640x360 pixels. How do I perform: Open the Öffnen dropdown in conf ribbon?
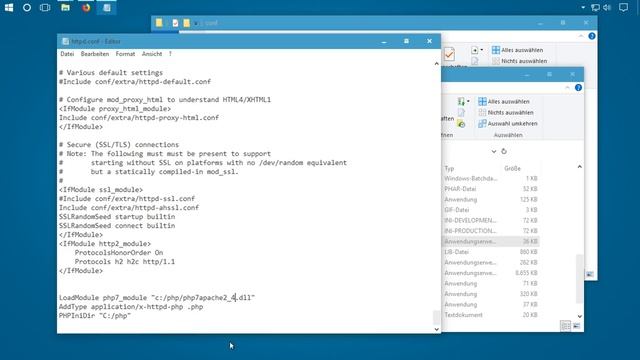tap(476, 50)
